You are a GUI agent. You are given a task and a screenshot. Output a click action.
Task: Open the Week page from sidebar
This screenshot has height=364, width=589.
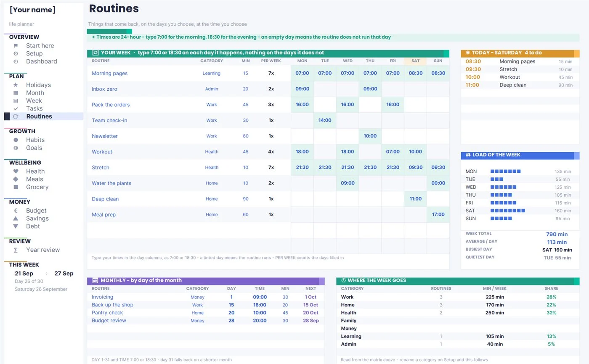34,101
